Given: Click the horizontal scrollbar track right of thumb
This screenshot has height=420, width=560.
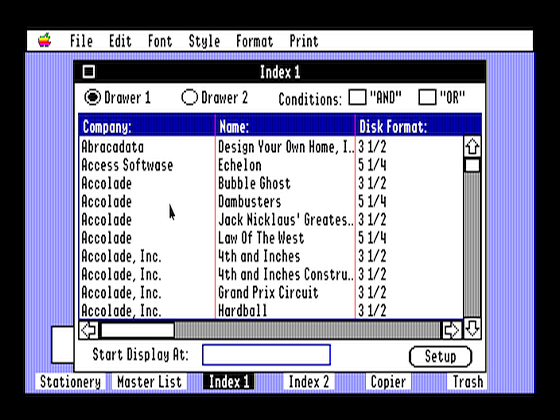Looking at the screenshot, I should pyautogui.click(x=308, y=330).
